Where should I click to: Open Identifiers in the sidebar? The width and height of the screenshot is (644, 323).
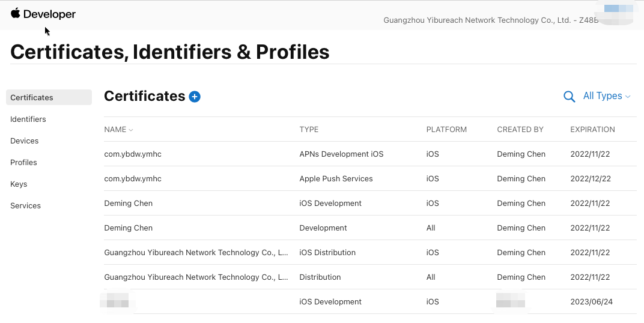tap(28, 119)
